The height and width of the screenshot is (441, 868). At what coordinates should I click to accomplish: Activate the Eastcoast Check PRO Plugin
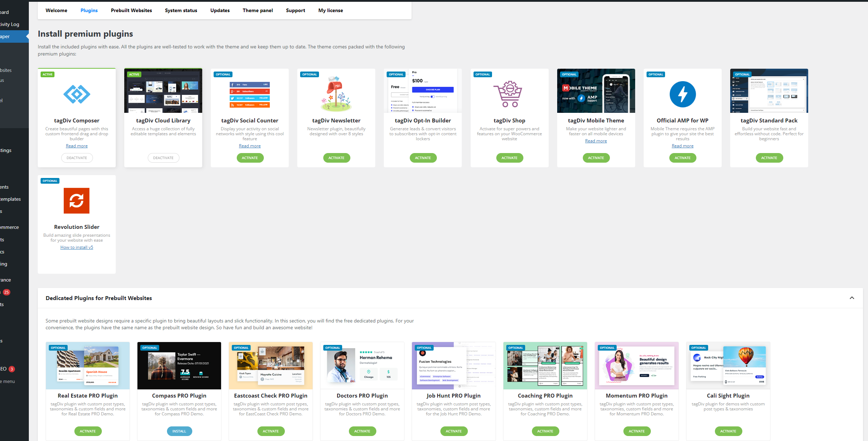pos(271,431)
